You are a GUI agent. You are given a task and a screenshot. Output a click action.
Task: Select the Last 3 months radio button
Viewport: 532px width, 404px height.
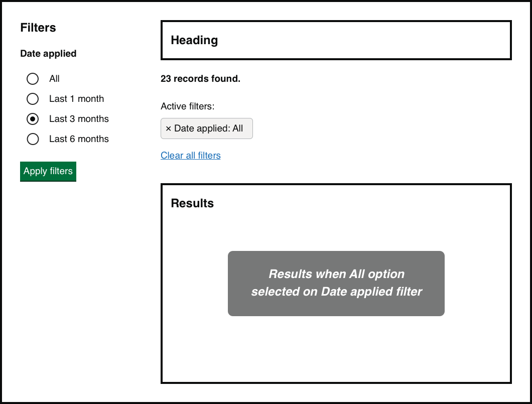(x=33, y=119)
